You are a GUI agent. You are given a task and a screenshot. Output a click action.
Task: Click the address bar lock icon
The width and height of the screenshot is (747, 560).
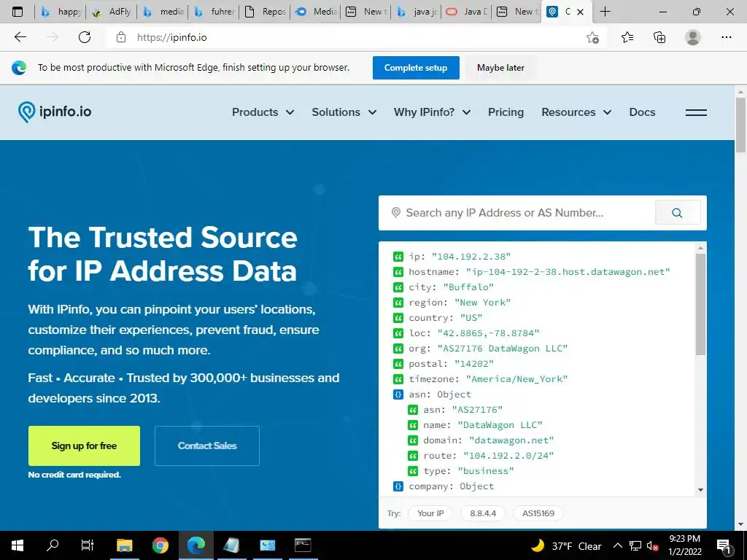(121, 37)
